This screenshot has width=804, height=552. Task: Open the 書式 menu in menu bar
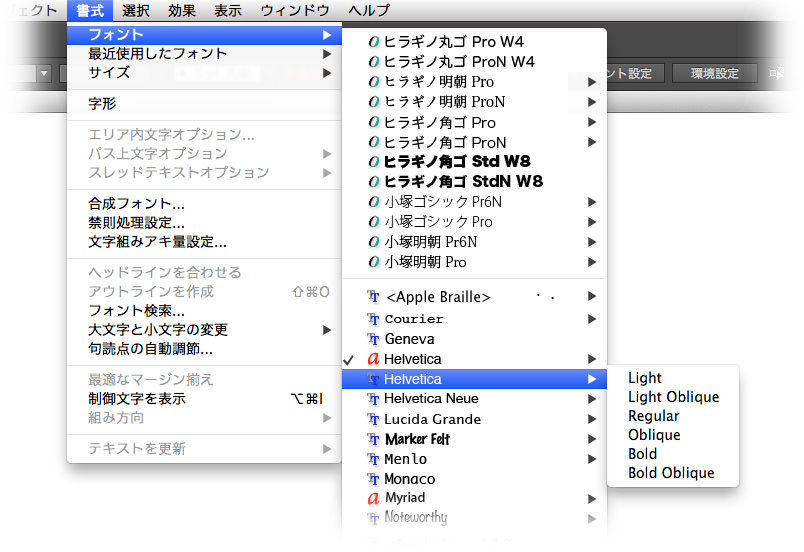click(90, 10)
